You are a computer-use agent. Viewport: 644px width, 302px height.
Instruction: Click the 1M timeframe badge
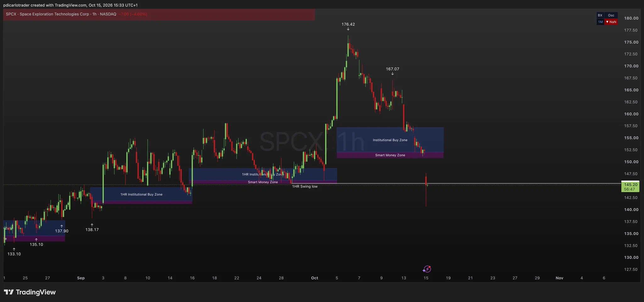[x=600, y=22]
